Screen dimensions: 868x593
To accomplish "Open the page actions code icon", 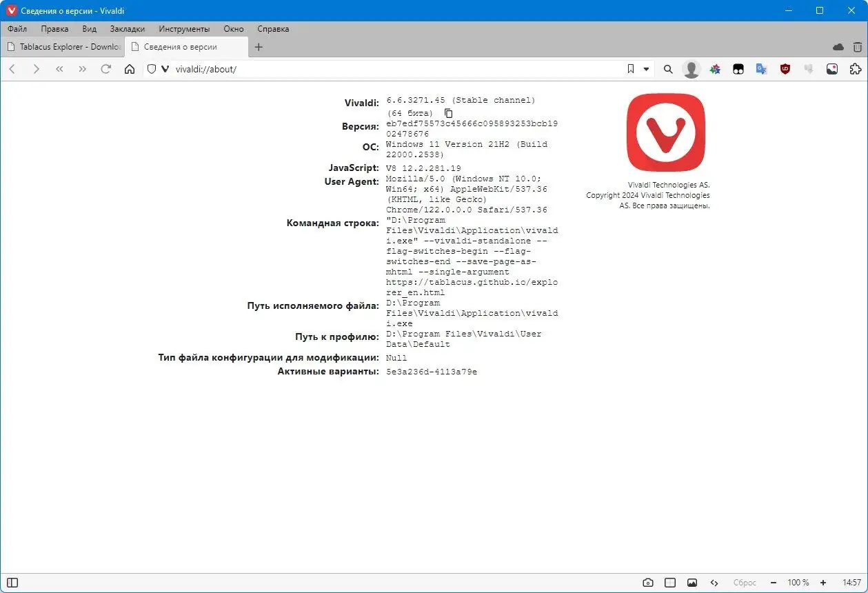I will (x=714, y=582).
